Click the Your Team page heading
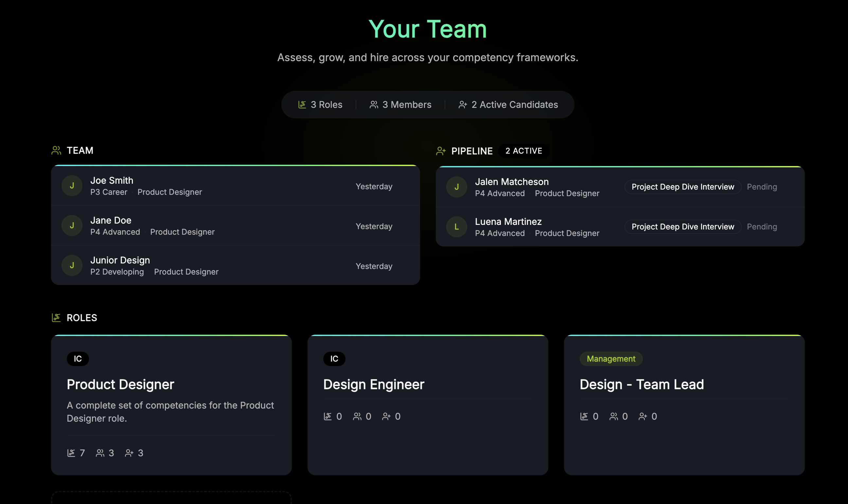 tap(428, 29)
